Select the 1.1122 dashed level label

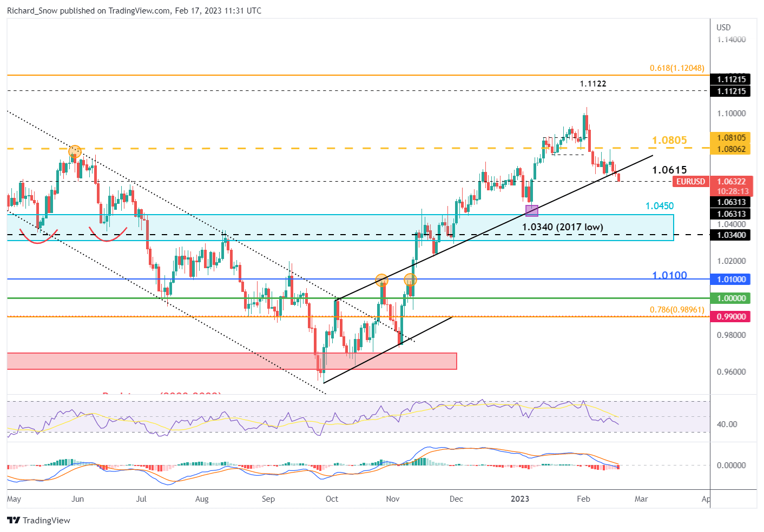[593, 84]
